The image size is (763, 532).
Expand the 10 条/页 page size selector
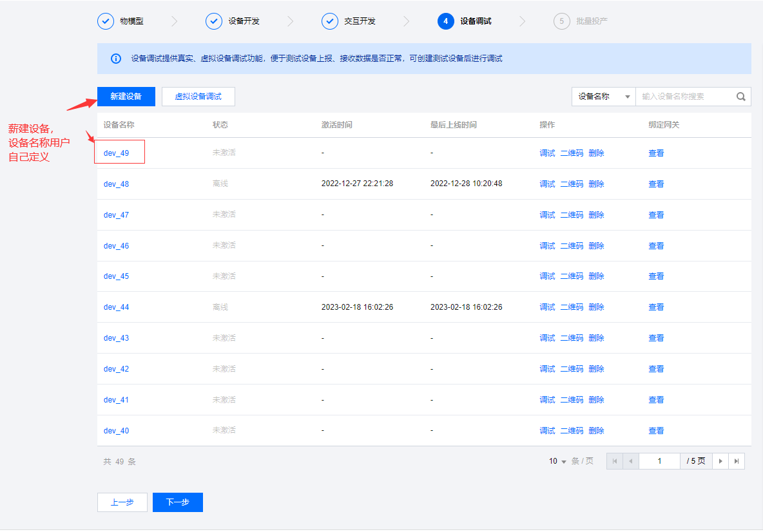tap(557, 461)
